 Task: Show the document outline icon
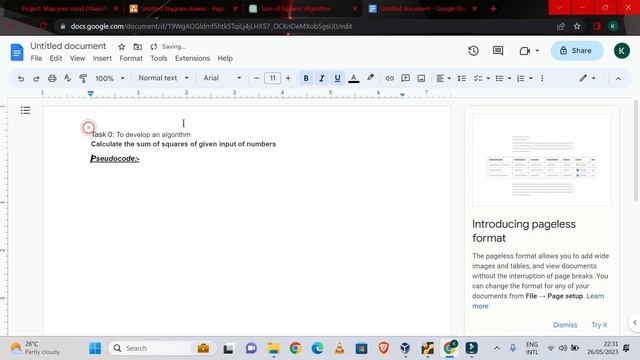coord(25,110)
